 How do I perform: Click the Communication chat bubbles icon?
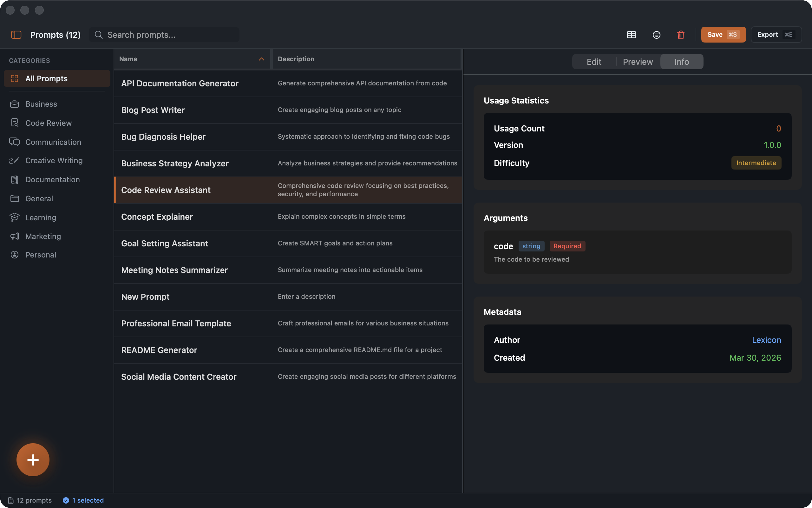pos(14,142)
